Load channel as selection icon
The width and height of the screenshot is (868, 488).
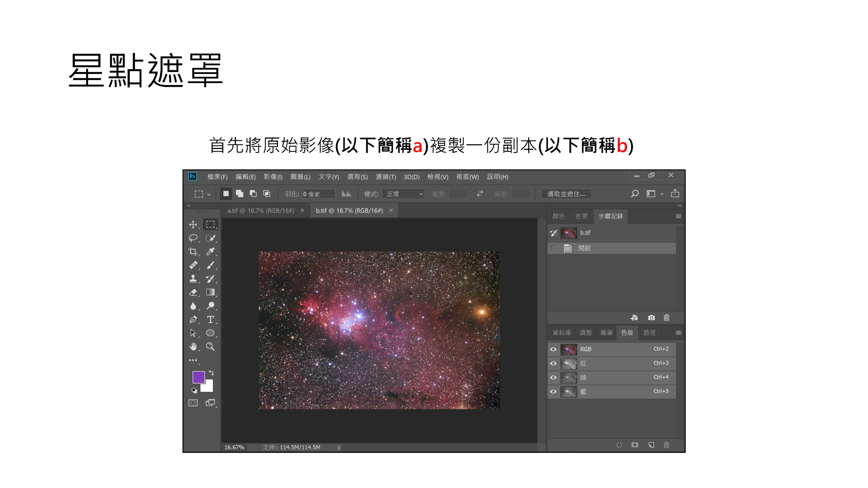point(619,445)
